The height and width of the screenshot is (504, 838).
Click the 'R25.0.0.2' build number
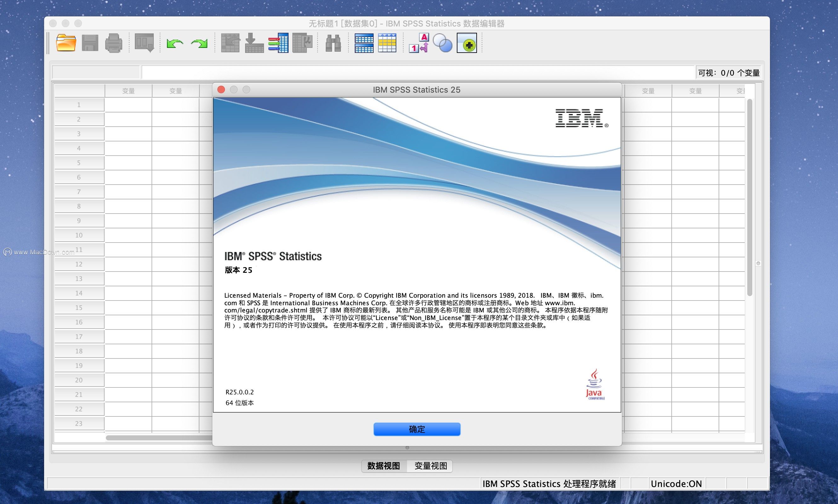(239, 392)
